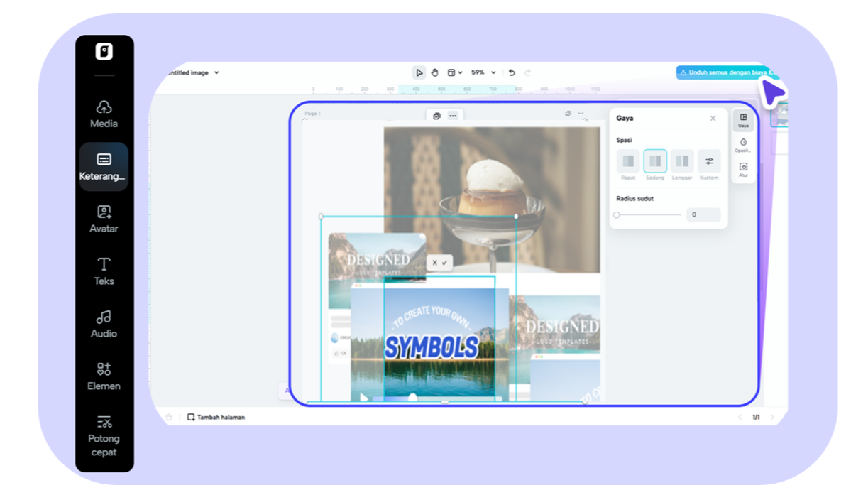Go to the next page arrow
Image resolution: width=868 pixels, height=500 pixels.
pos(772,417)
